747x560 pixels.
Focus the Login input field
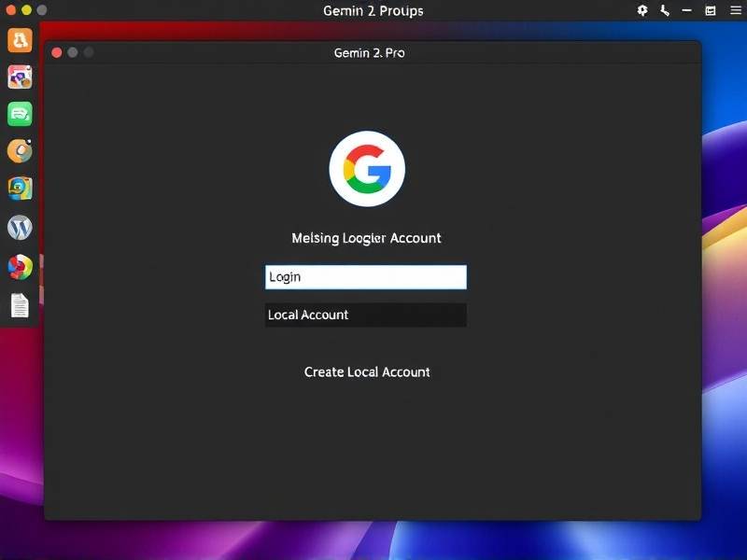[366, 277]
